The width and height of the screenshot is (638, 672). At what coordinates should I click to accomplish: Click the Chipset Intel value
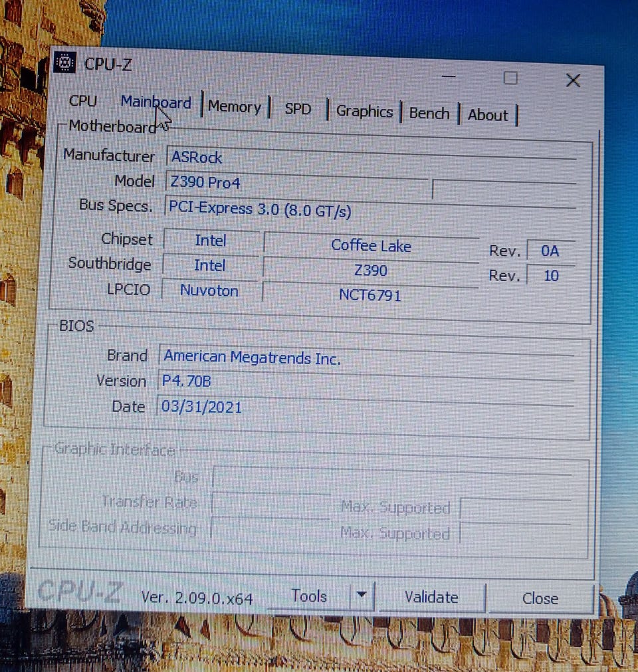pos(211,241)
